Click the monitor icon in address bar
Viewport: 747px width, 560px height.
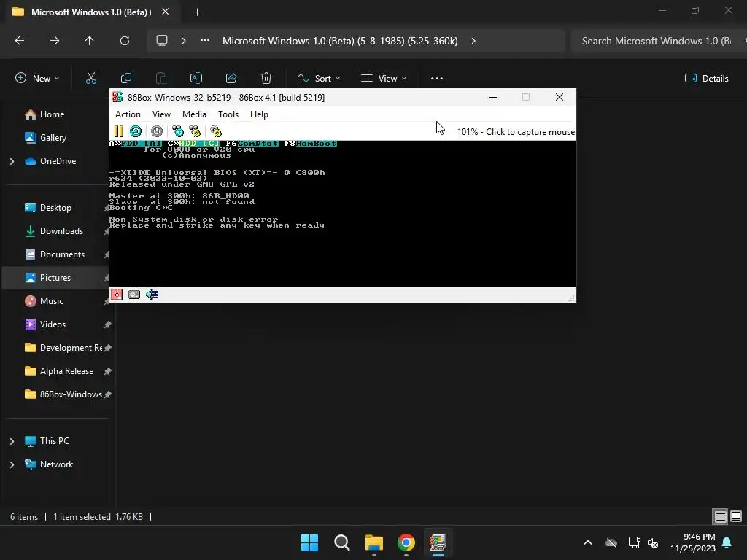pos(162,41)
